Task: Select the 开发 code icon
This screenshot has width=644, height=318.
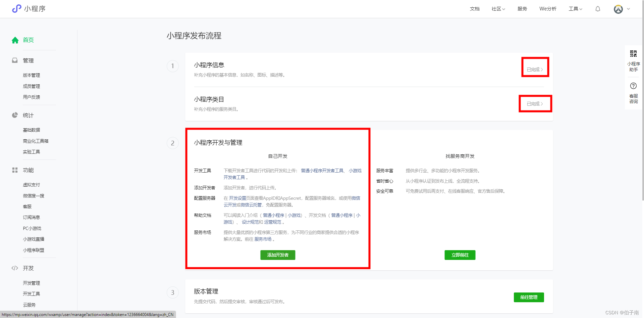Action: tap(15, 268)
